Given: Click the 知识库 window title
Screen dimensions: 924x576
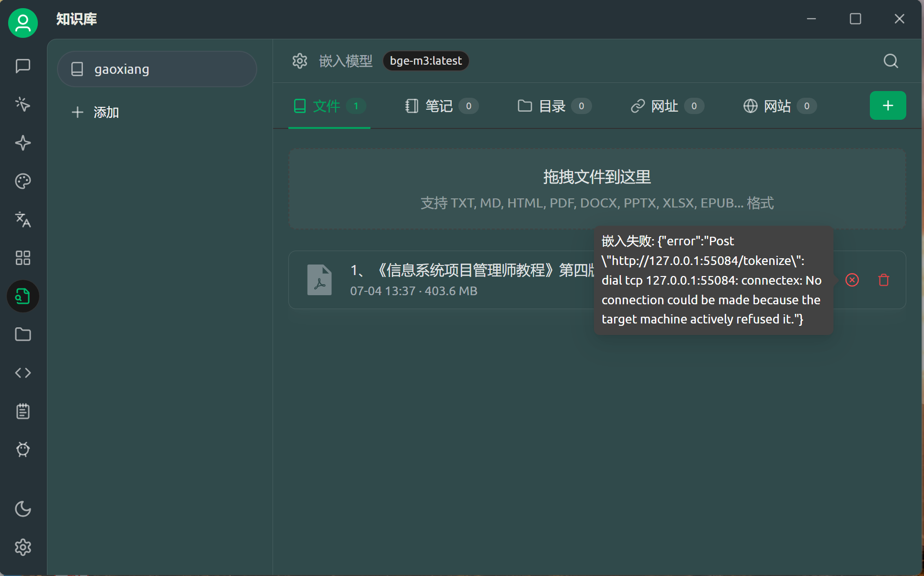Looking at the screenshot, I should click(77, 19).
